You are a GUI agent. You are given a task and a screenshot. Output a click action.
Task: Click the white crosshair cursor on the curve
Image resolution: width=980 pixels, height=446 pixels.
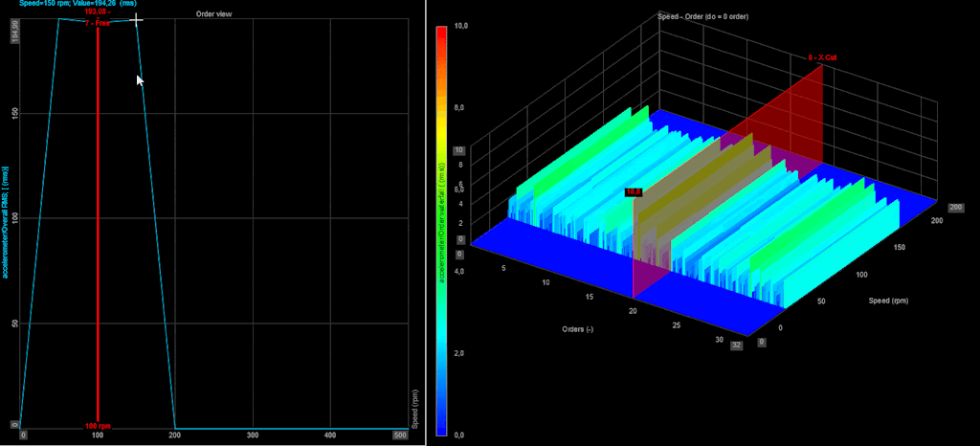tap(136, 20)
